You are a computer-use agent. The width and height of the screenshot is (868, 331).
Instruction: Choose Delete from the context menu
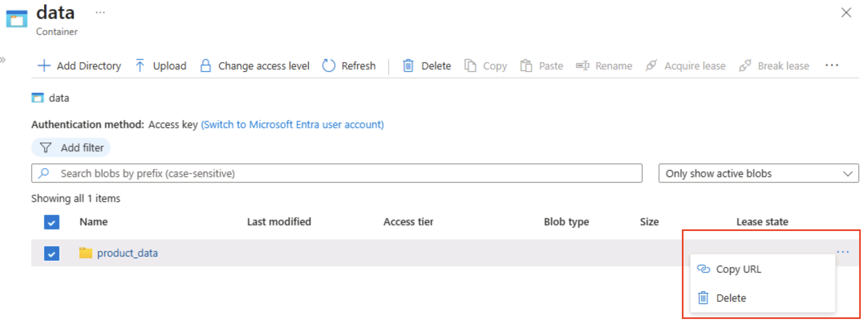(x=731, y=298)
